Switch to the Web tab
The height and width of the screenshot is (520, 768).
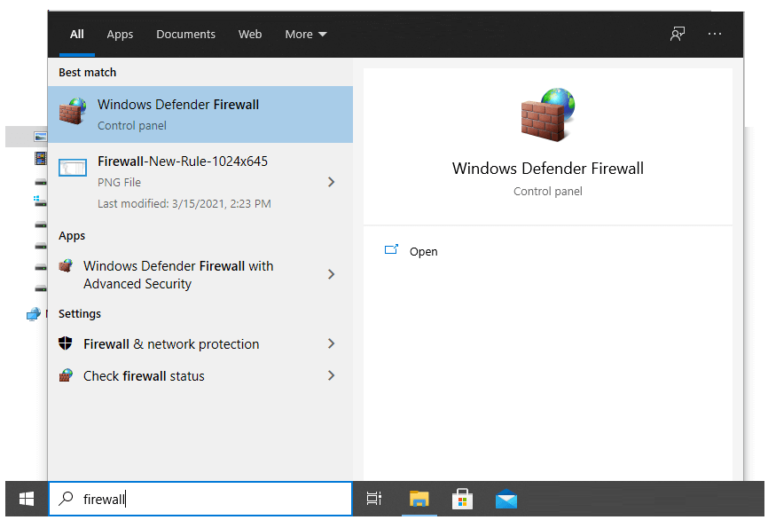coord(250,34)
